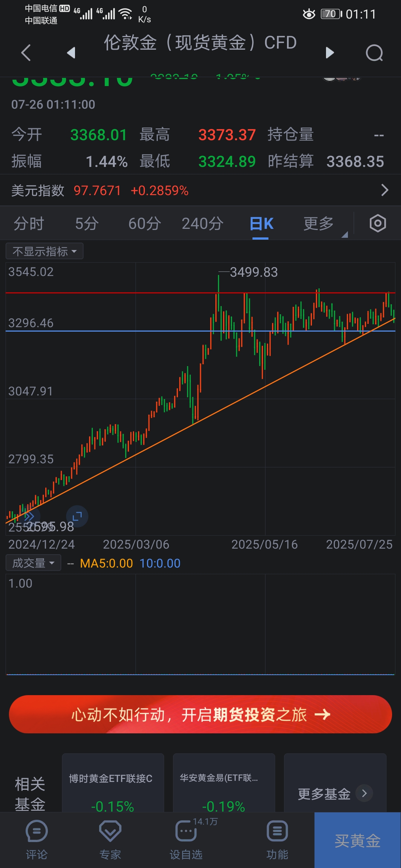Switch to 分时 chart tab
This screenshot has width=401, height=868.
[29, 224]
